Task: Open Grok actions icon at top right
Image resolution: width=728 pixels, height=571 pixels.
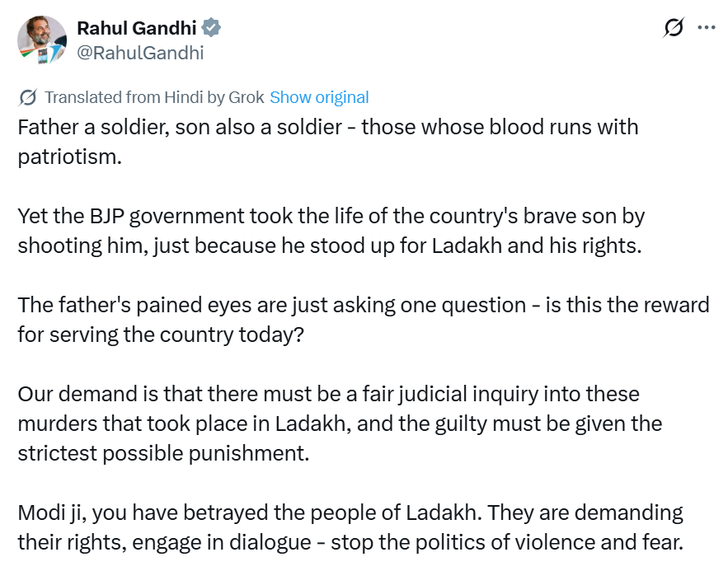Action: (x=673, y=28)
